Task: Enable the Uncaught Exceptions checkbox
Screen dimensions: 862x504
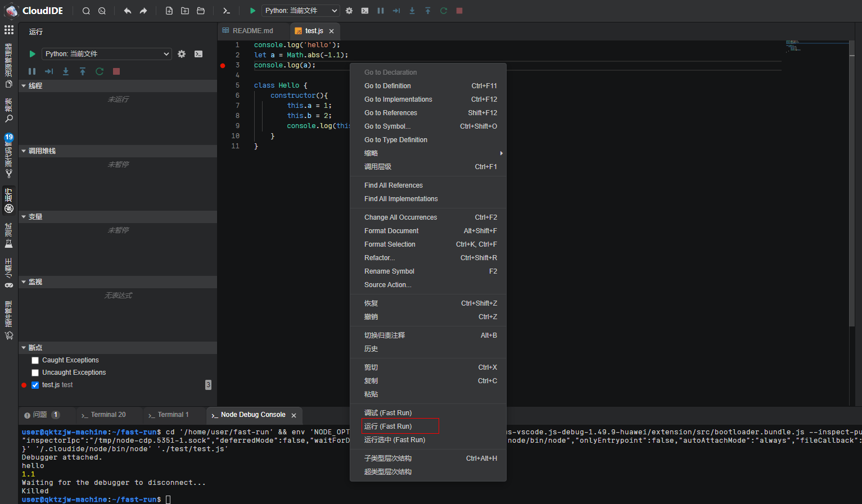Action: (35, 373)
